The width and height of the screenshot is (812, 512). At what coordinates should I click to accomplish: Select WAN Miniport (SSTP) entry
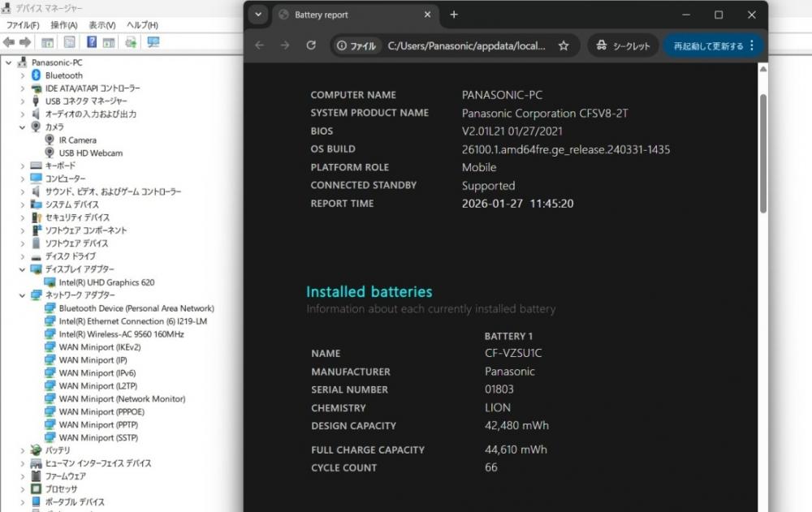[98, 437]
